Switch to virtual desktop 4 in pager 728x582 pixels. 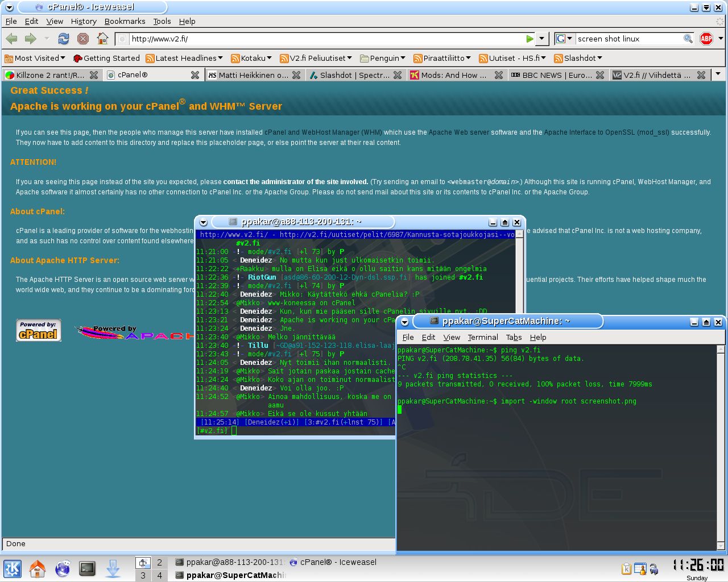tap(159, 575)
